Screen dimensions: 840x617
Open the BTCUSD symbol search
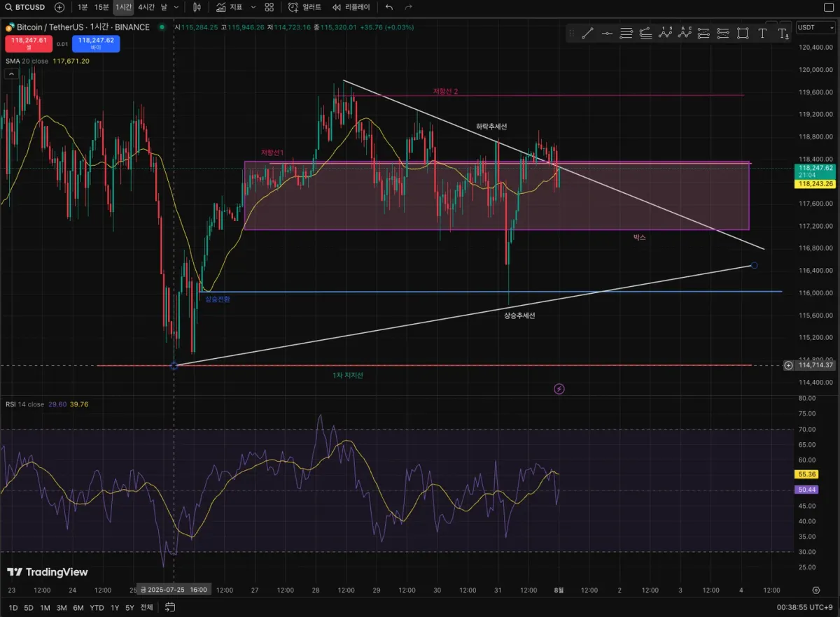pos(24,7)
